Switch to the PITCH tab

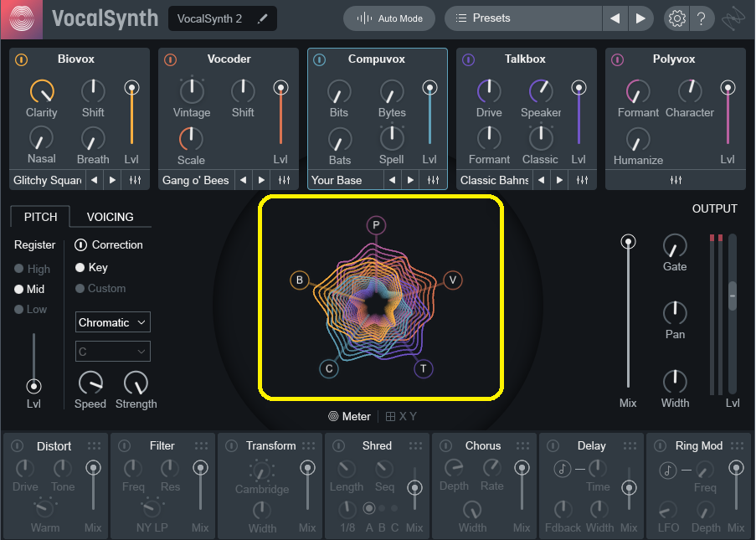click(x=40, y=217)
